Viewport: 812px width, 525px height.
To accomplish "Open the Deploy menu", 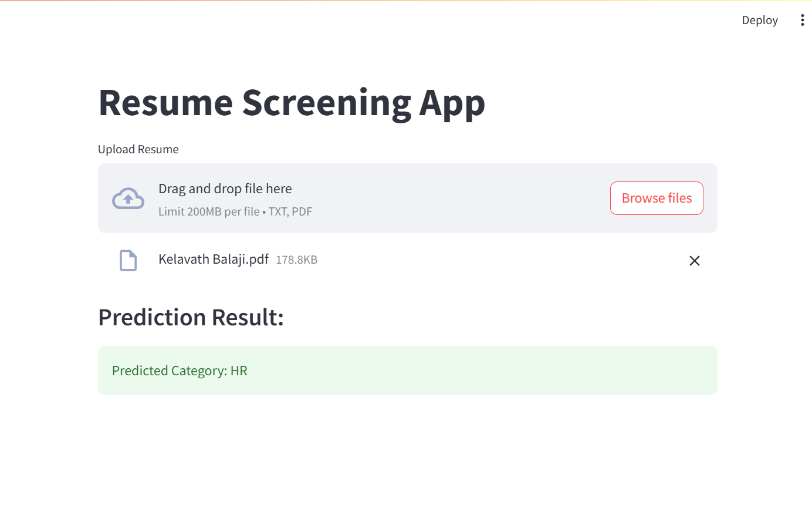I will click(x=760, y=19).
